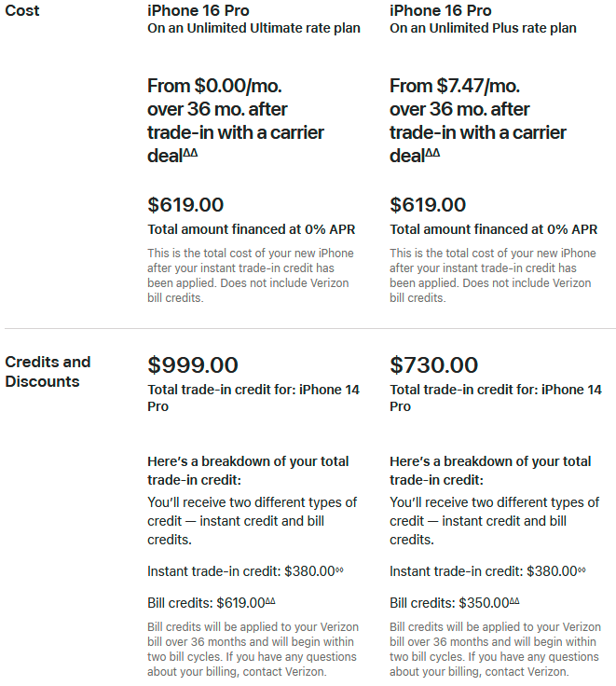Click the left Total amount financed at 0% APR label

[251, 229]
